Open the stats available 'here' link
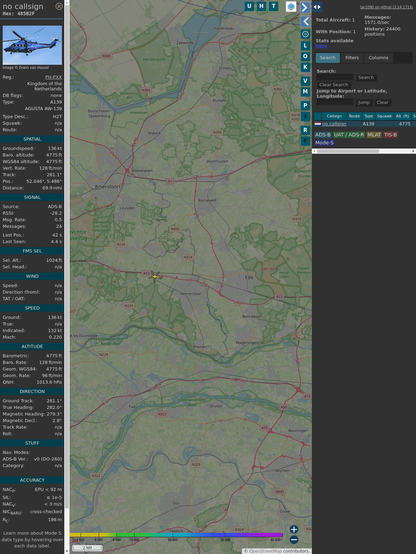Viewport: 416px width, 554px height. [x=321, y=46]
